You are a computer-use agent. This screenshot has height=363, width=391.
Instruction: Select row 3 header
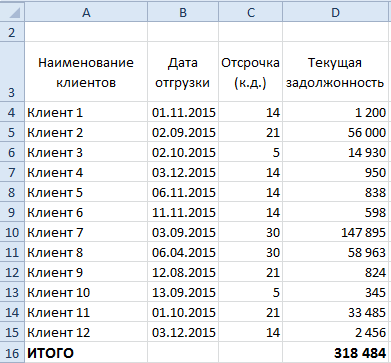click(x=12, y=72)
